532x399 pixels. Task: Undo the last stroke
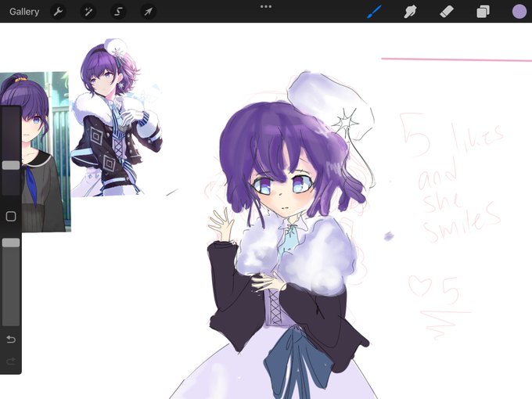[11, 340]
